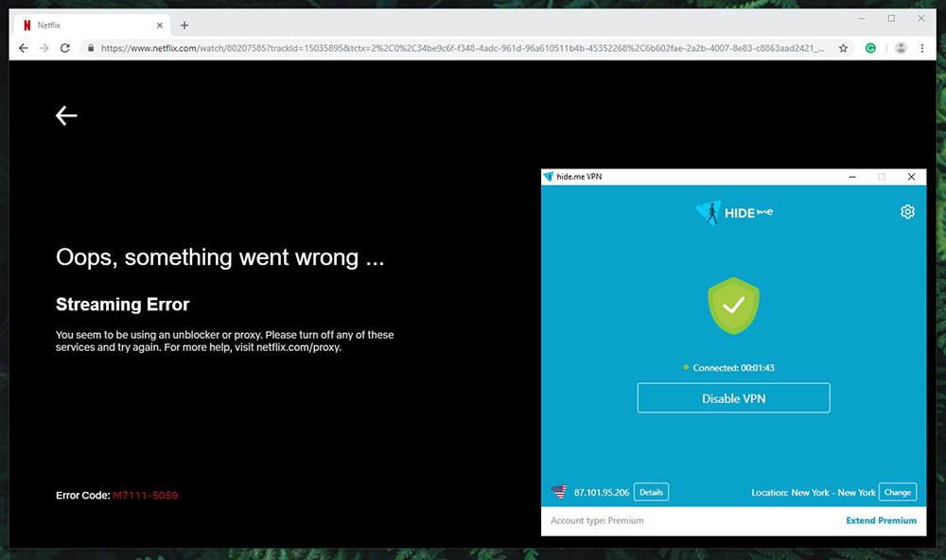Click the IP address 87.101.95.206
Image resolution: width=946 pixels, height=560 pixels.
pyautogui.click(x=602, y=493)
